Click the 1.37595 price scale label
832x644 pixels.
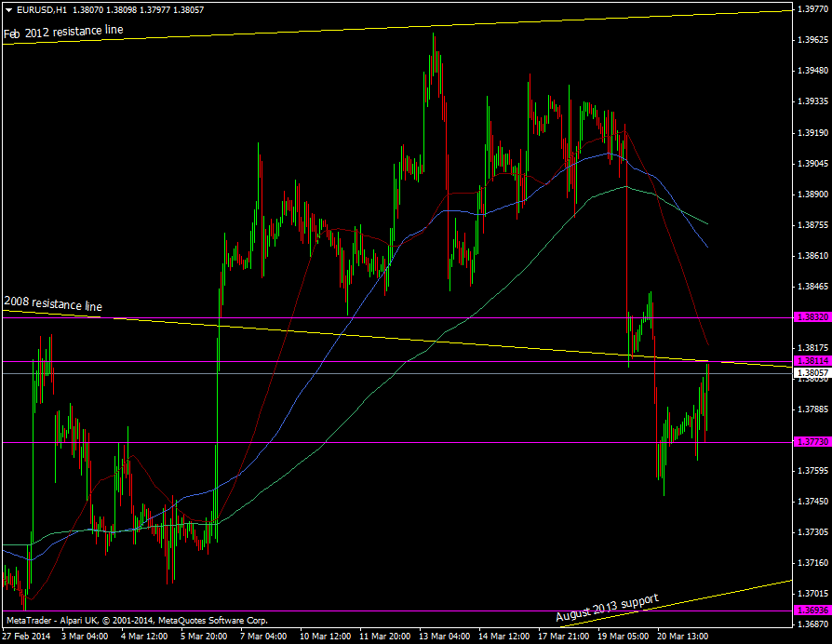(x=812, y=471)
